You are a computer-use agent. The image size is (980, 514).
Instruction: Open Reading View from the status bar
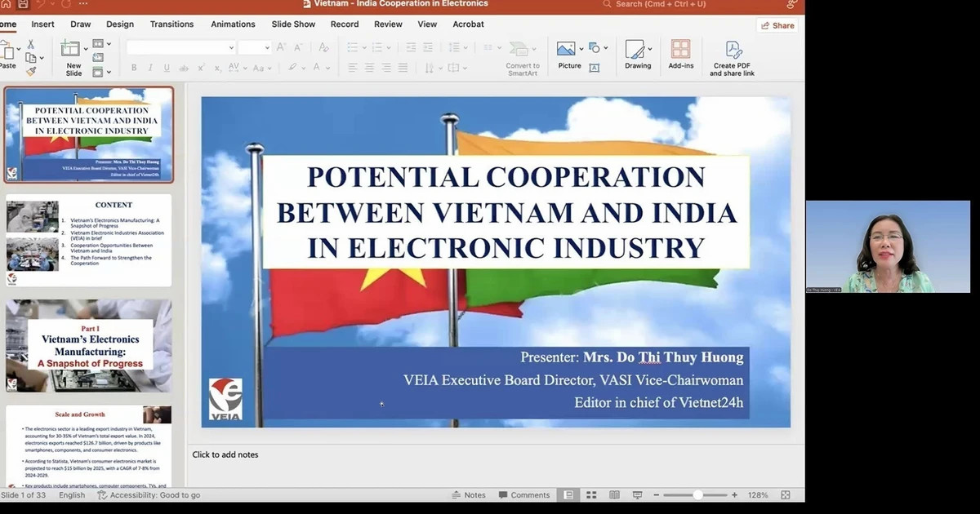[x=613, y=494]
